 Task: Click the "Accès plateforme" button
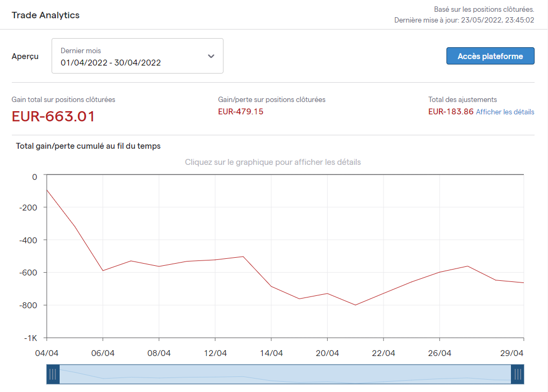[x=490, y=56]
